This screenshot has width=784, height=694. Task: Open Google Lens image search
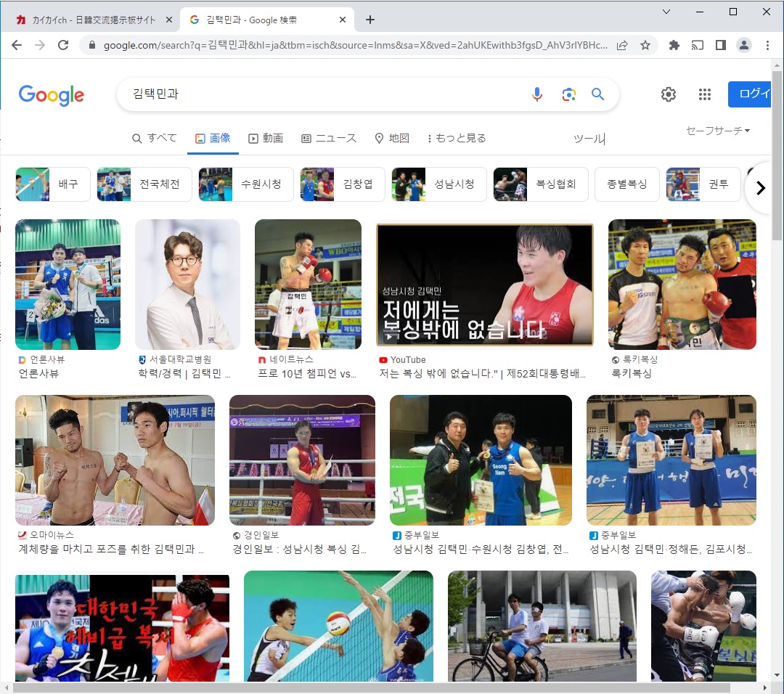tap(568, 94)
